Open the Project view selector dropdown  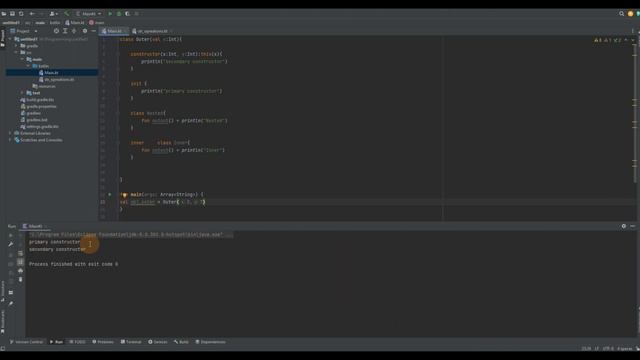tap(24, 31)
